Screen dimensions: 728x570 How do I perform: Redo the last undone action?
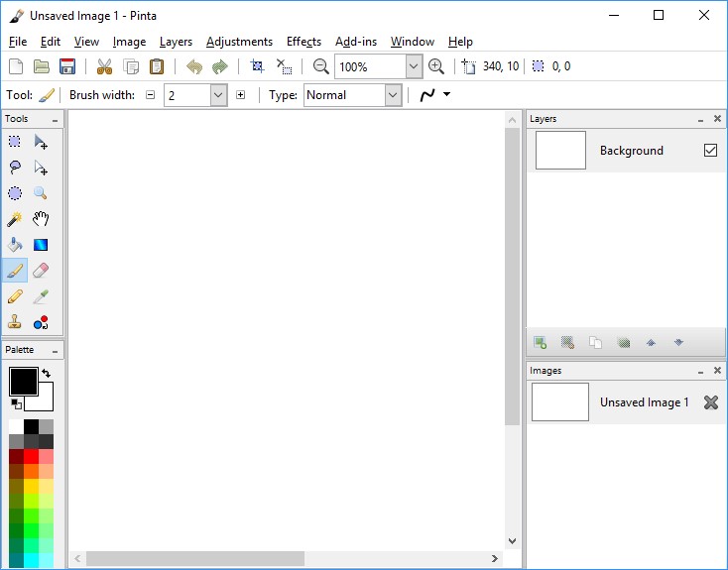pyautogui.click(x=220, y=66)
